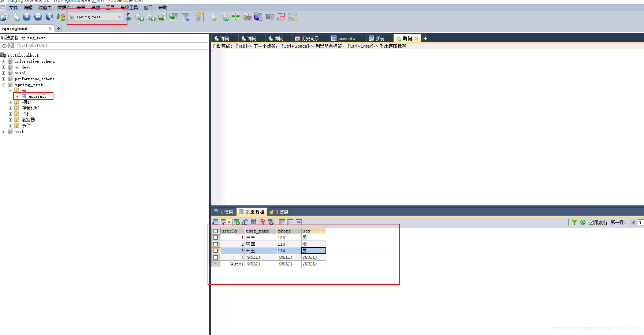Add a new query tab with plus button

pos(425,38)
